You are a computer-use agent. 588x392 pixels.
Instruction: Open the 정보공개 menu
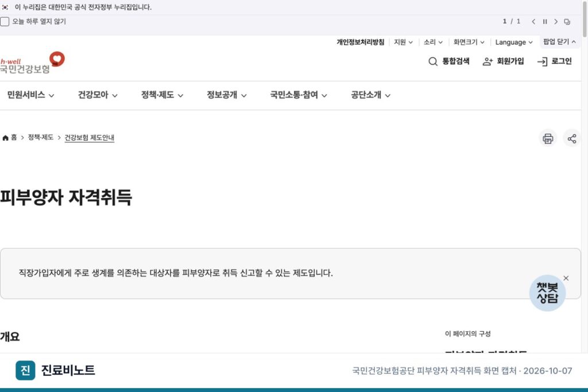point(226,95)
